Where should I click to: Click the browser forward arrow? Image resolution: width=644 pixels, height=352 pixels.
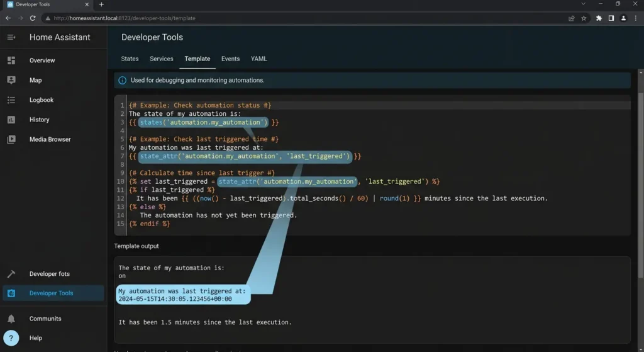[21, 18]
